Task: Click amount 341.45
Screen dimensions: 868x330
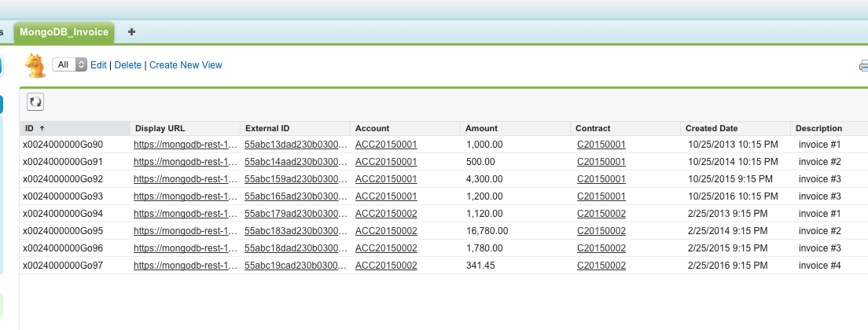Action: (x=480, y=266)
